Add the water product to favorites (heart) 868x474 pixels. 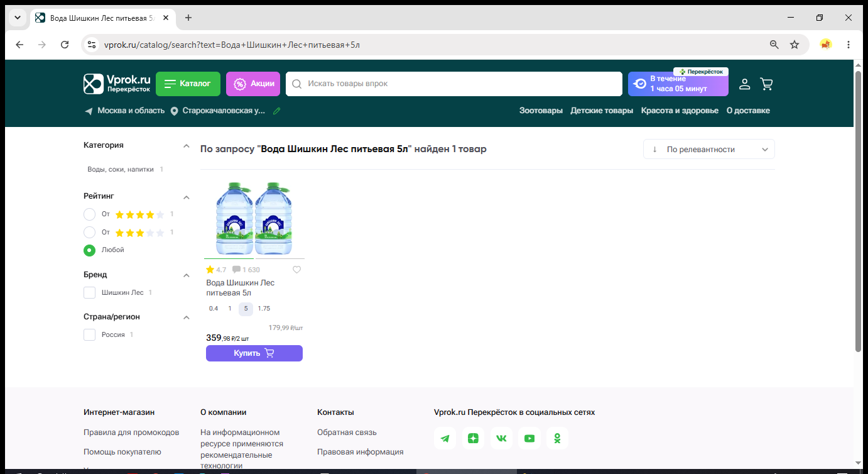click(x=297, y=270)
